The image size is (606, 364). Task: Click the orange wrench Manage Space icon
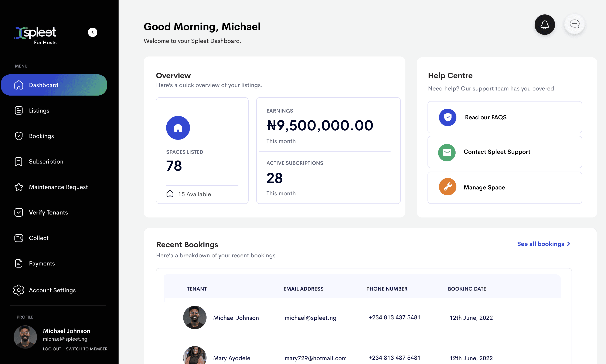pos(447,187)
